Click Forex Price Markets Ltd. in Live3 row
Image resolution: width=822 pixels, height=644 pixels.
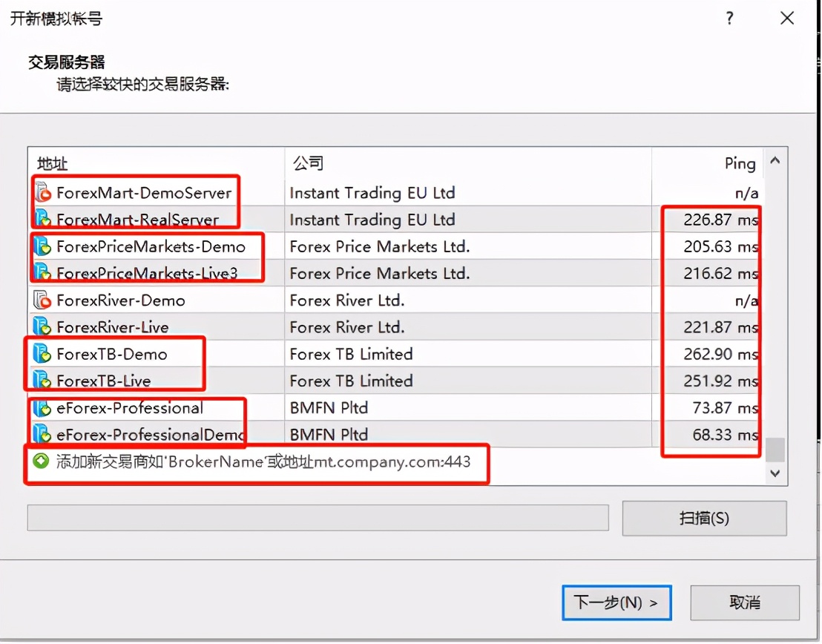(x=380, y=273)
